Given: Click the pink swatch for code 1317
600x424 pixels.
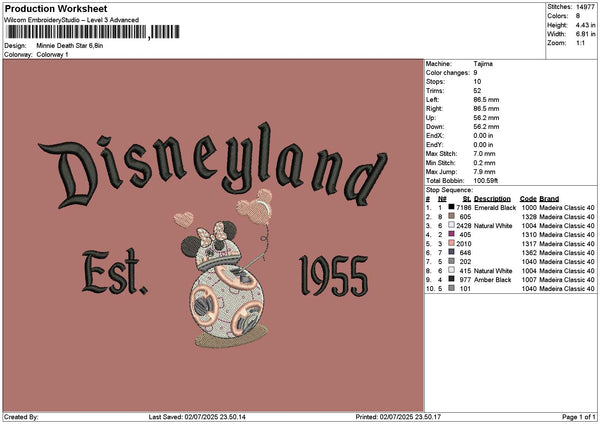Looking at the screenshot, I should 452,243.
